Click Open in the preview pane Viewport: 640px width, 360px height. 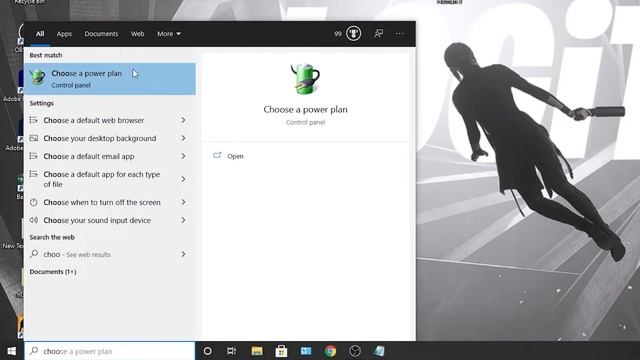(235, 156)
